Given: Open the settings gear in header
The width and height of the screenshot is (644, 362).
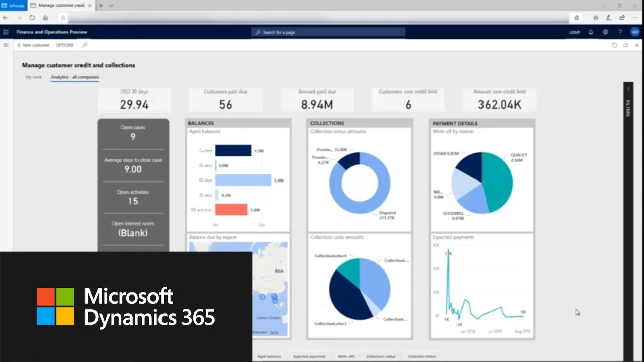Looking at the screenshot, I should pos(605,32).
